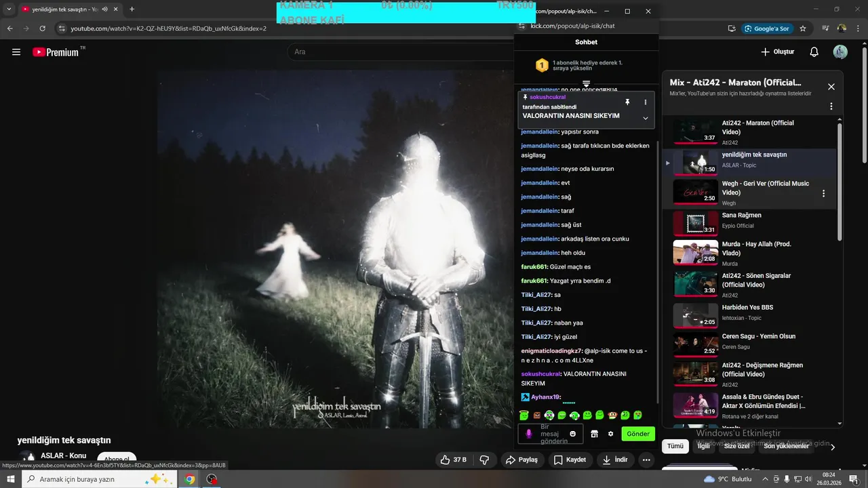The height and width of the screenshot is (488, 868).
Task: Open Windows Start menu
Action: pos(10,479)
